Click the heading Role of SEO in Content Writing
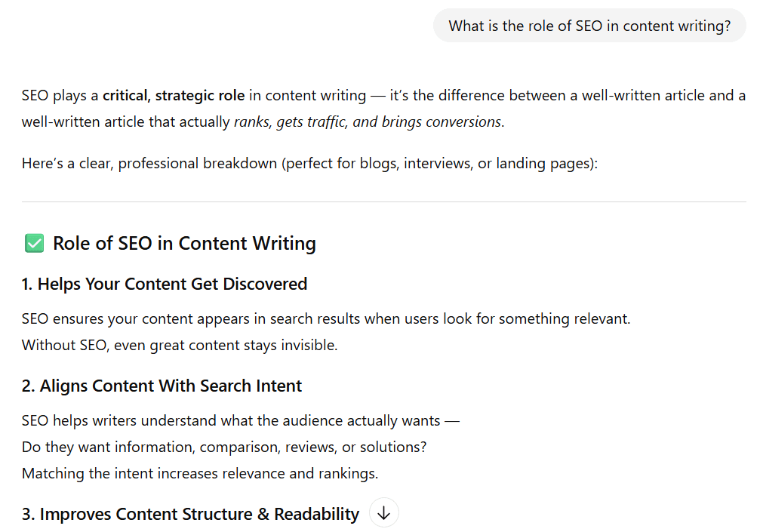The width and height of the screenshot is (760, 532). coord(183,243)
